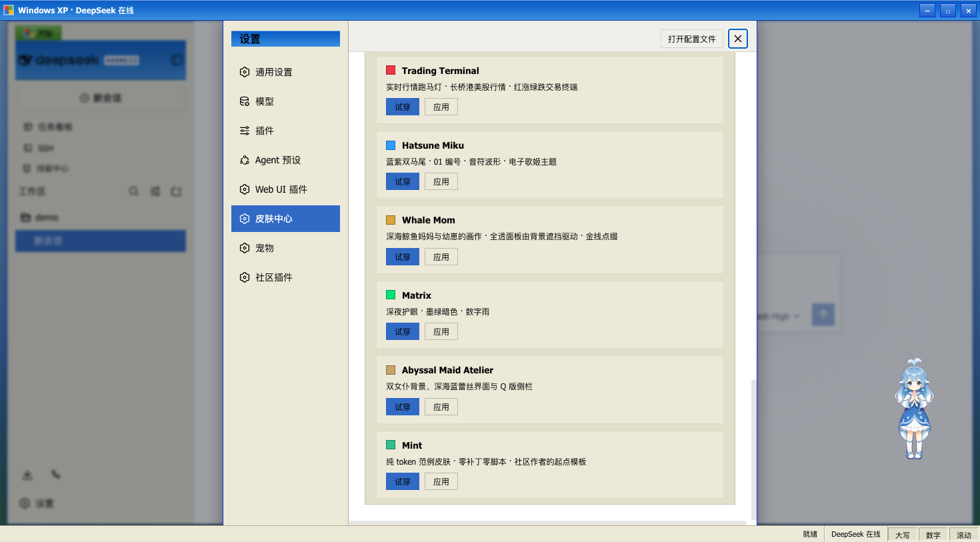Viewport: 980px width, 542px height.
Task: Try on the Matrix skin with 试穿
Action: tap(403, 331)
